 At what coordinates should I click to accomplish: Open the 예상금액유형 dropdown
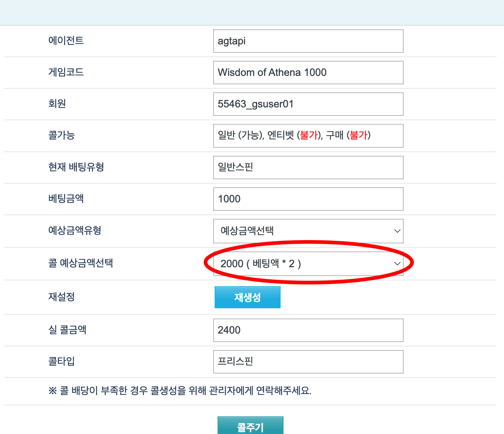[308, 231]
